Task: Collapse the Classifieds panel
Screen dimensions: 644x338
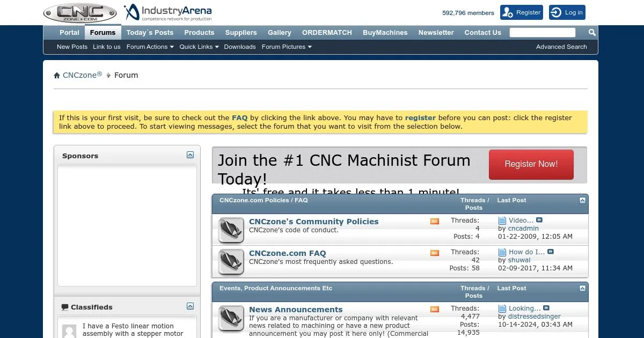Action: point(190,306)
